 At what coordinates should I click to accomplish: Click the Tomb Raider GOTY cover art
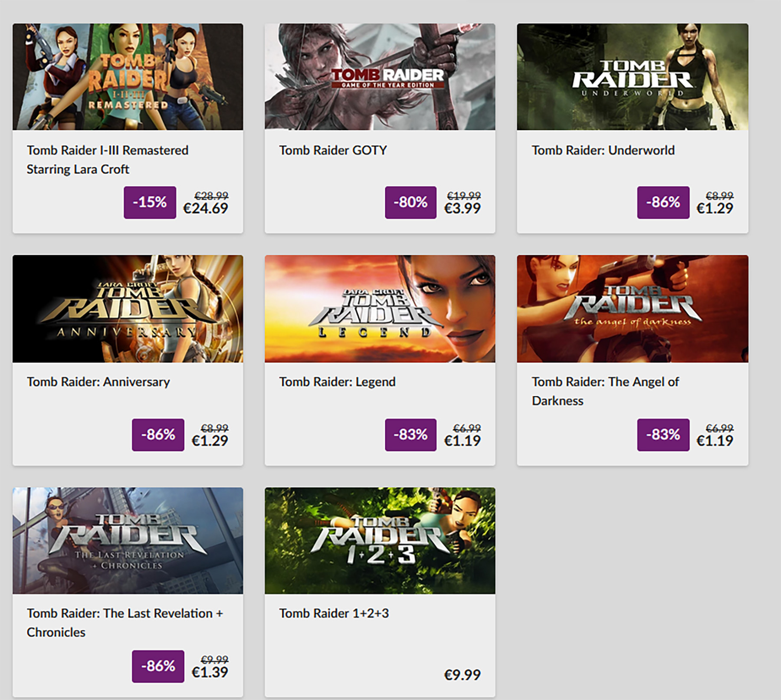pyautogui.click(x=380, y=77)
